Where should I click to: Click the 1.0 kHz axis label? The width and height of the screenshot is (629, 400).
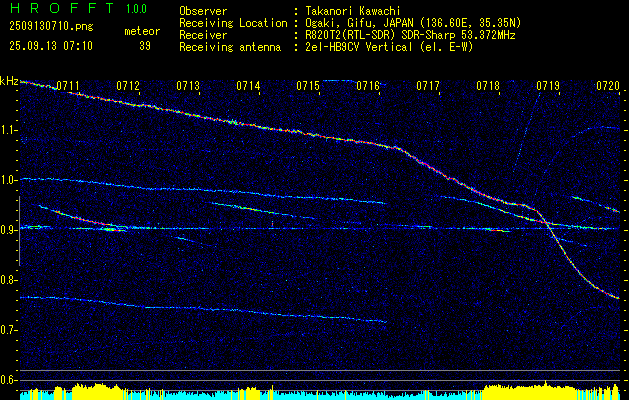[x=9, y=180]
